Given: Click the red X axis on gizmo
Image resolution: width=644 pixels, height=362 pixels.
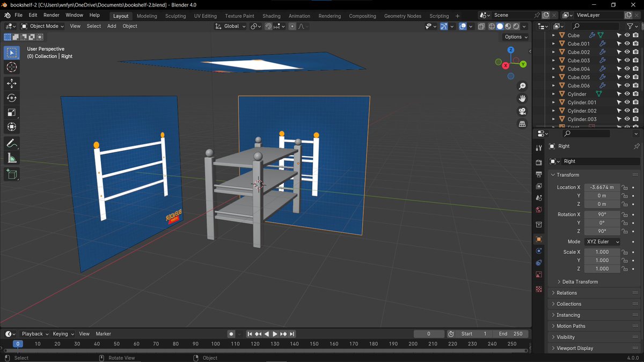Looking at the screenshot, I should pyautogui.click(x=506, y=65).
